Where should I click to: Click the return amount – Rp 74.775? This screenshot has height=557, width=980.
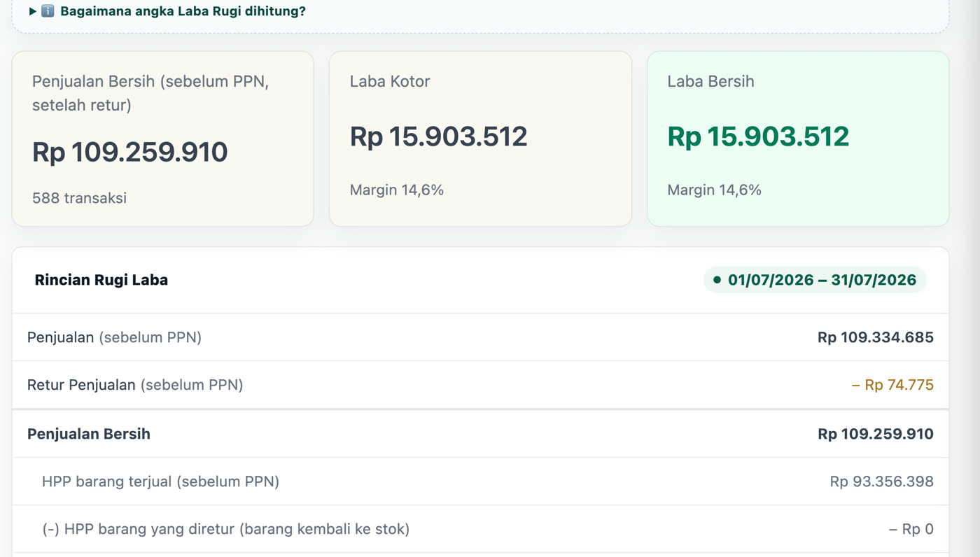pos(892,385)
